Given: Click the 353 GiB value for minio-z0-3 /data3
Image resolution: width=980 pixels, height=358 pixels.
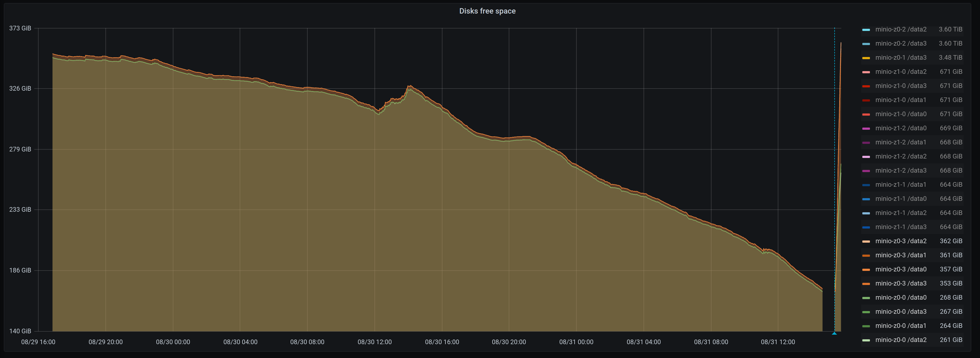Looking at the screenshot, I should [951, 283].
